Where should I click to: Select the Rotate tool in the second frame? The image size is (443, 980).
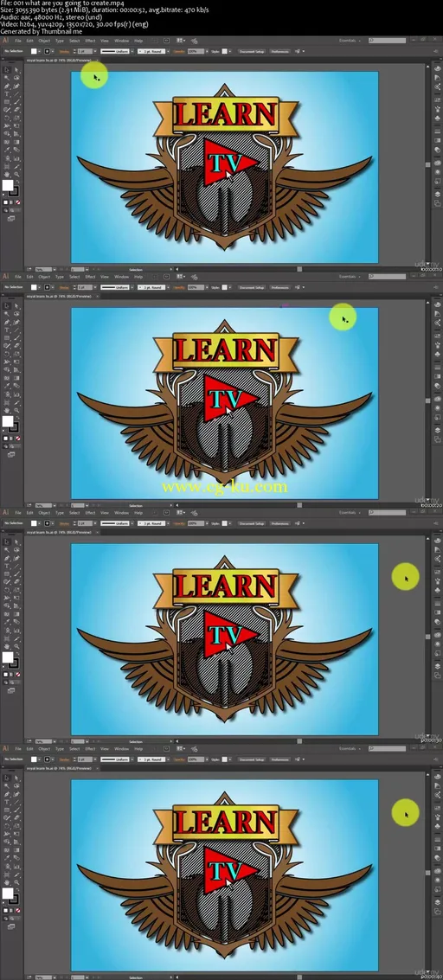(6, 354)
